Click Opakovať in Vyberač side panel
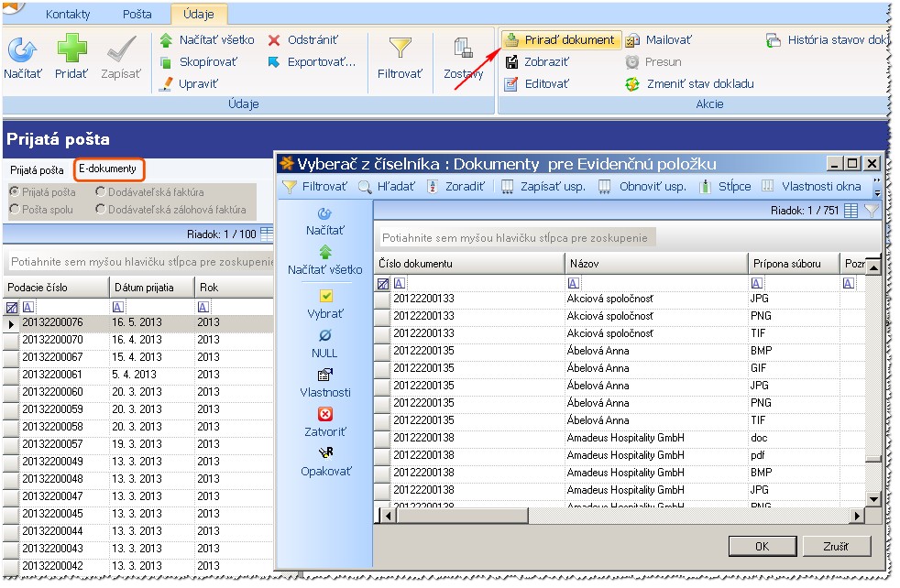This screenshot has height=588, width=900. [x=324, y=463]
